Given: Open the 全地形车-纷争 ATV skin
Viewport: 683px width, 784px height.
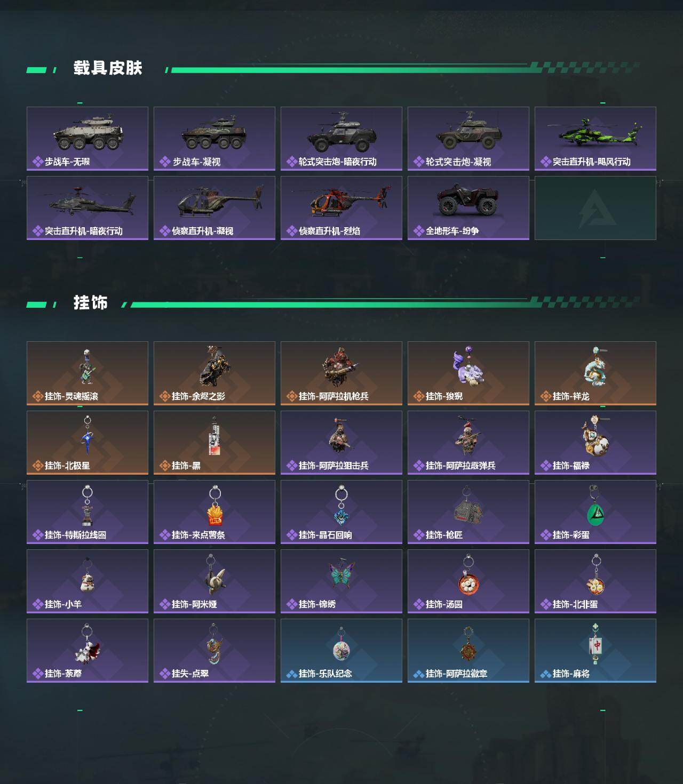Looking at the screenshot, I should (x=468, y=208).
